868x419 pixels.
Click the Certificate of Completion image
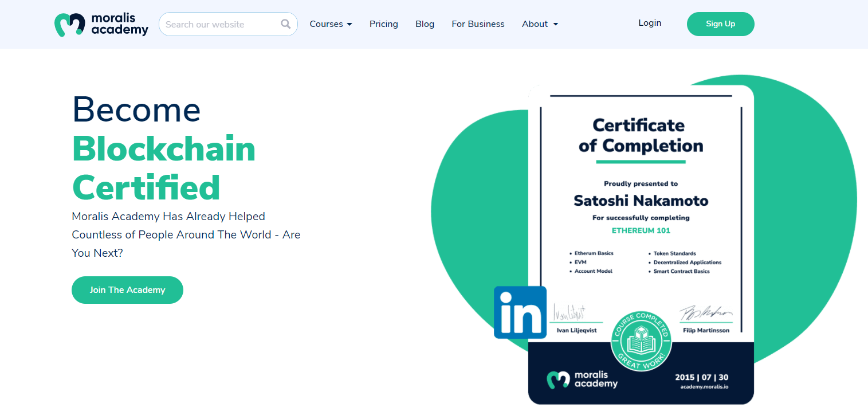pyautogui.click(x=641, y=245)
